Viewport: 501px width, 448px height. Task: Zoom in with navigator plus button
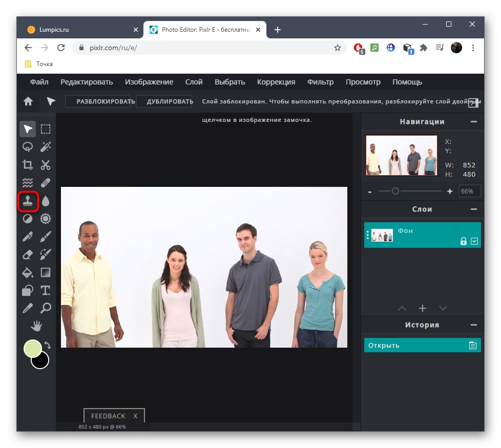pyautogui.click(x=450, y=191)
